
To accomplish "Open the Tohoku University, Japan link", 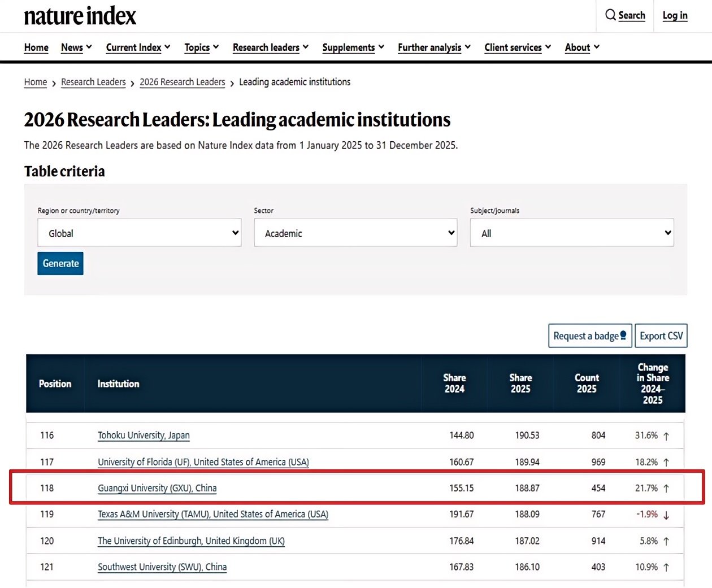I will click(144, 435).
